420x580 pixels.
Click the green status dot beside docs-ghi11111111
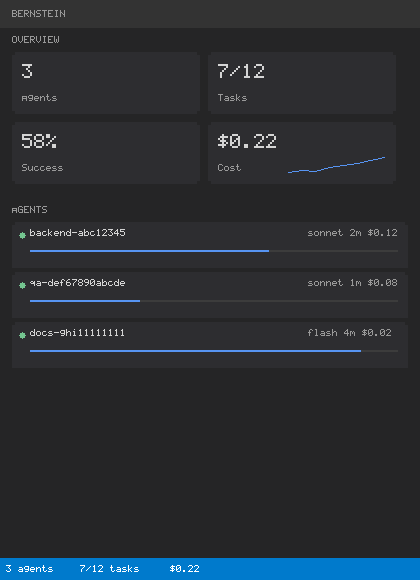(22, 335)
